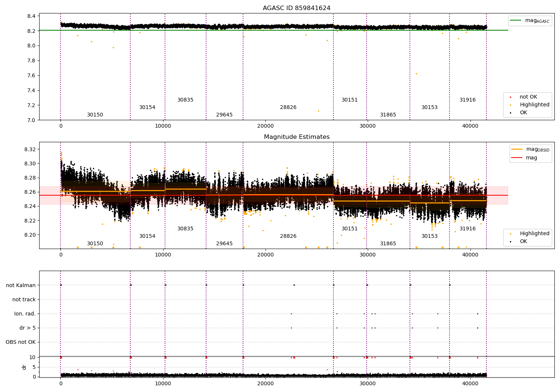Select the green mag AGASC legend entry

click(x=530, y=21)
